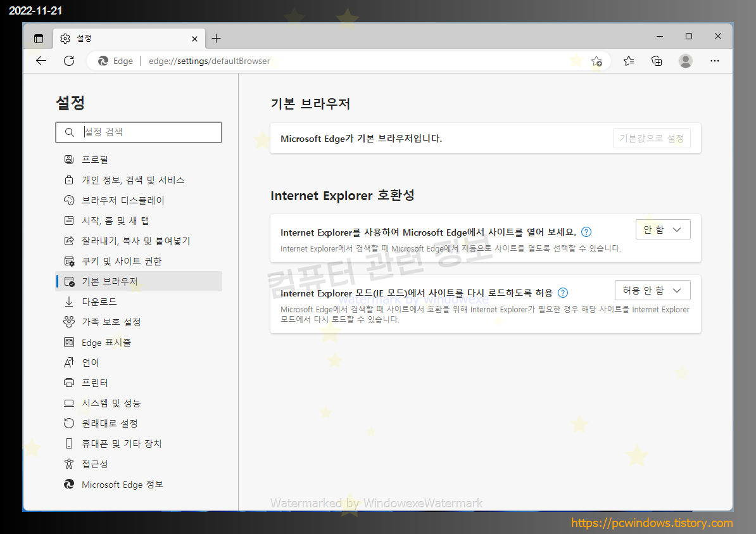Click the 'Internet Explorer 호환성' heading
The height and width of the screenshot is (534, 756).
tap(343, 196)
